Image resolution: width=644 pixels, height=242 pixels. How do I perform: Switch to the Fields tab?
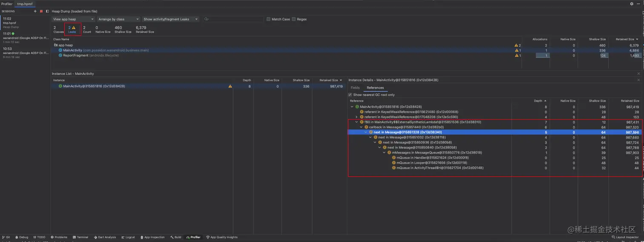pyautogui.click(x=355, y=88)
